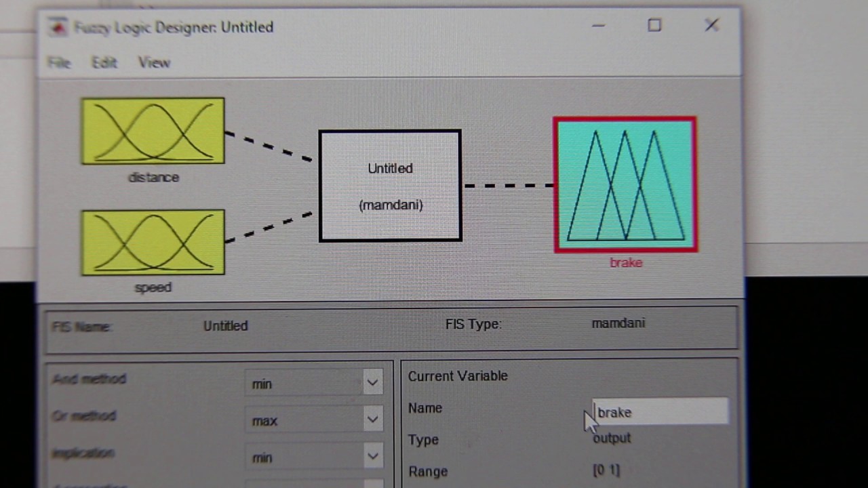Minimize the Fuzzy Logic Designer window
The height and width of the screenshot is (488, 868).
[598, 26]
